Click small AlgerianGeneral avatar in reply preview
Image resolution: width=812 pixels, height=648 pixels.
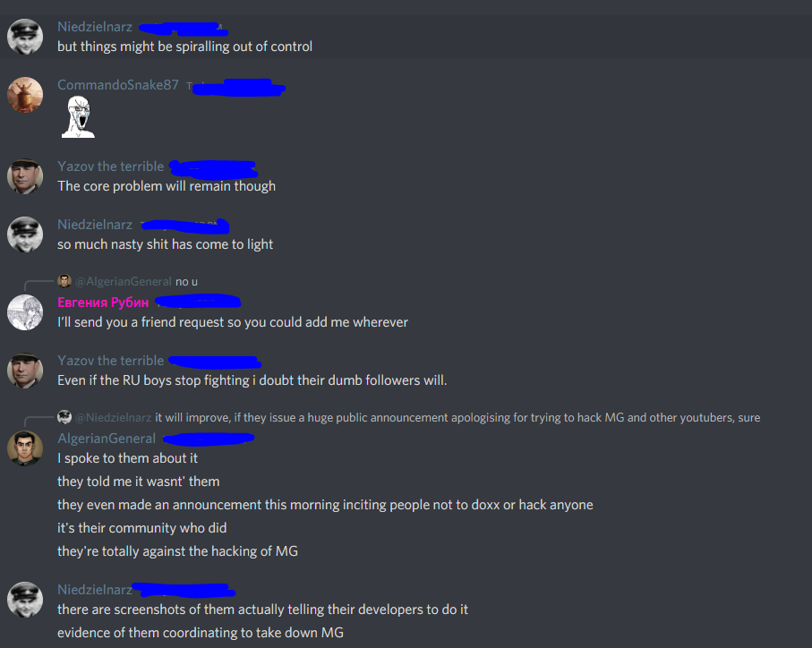(64, 281)
